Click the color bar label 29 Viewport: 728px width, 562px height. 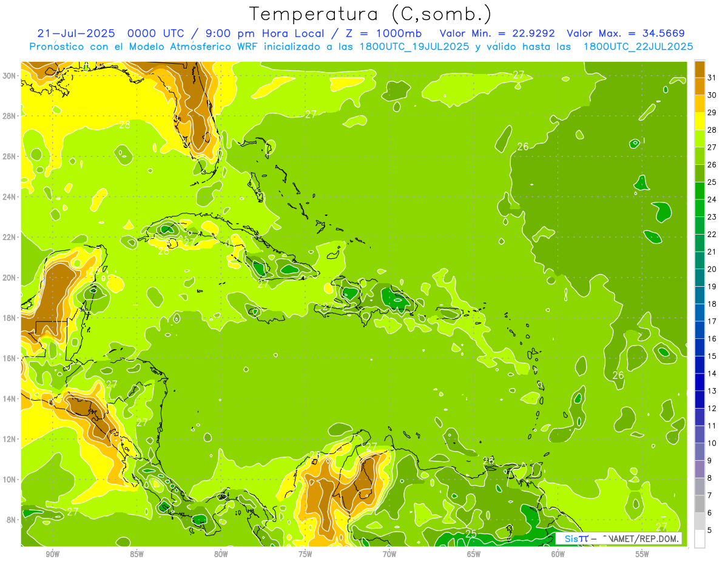712,113
